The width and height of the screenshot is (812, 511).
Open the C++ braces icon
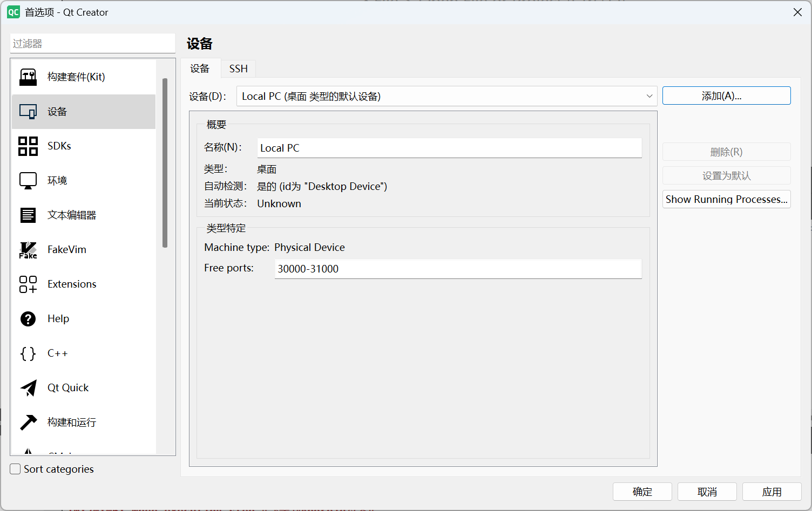(x=28, y=353)
